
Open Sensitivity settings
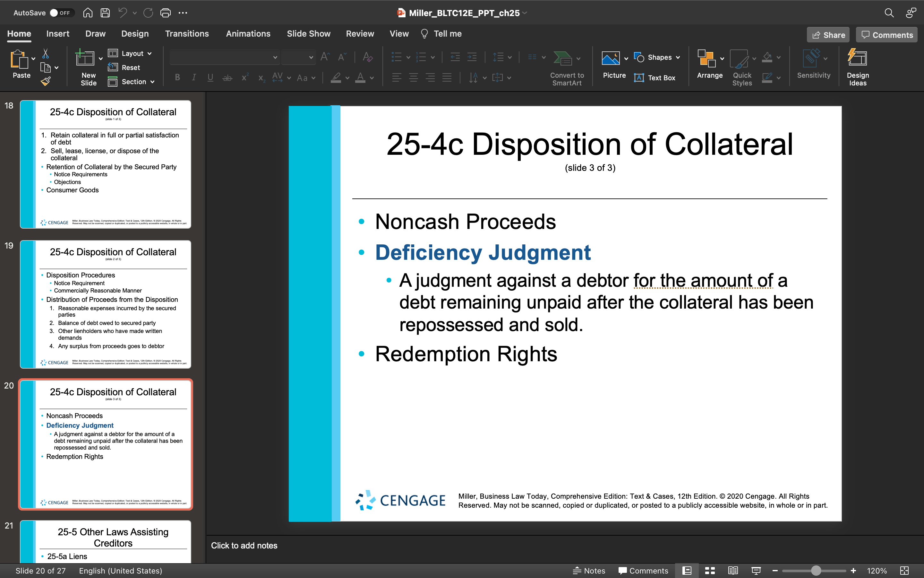tap(814, 64)
